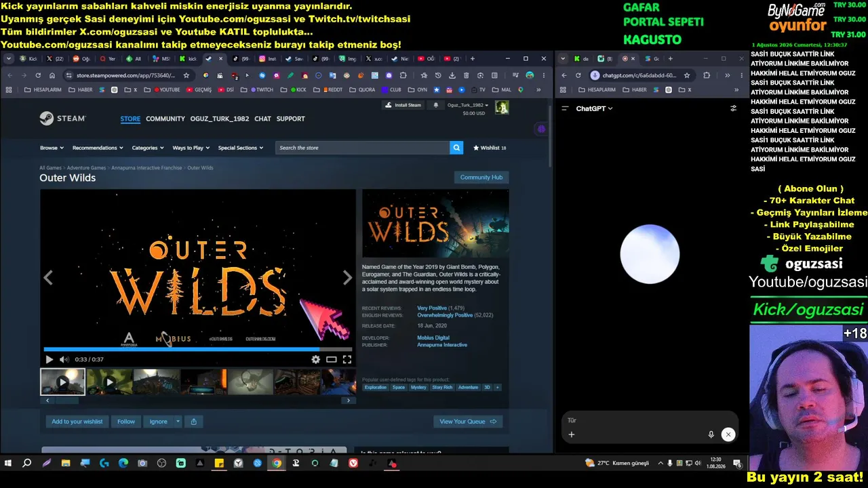Open Windows taskbar search

click(x=27, y=464)
